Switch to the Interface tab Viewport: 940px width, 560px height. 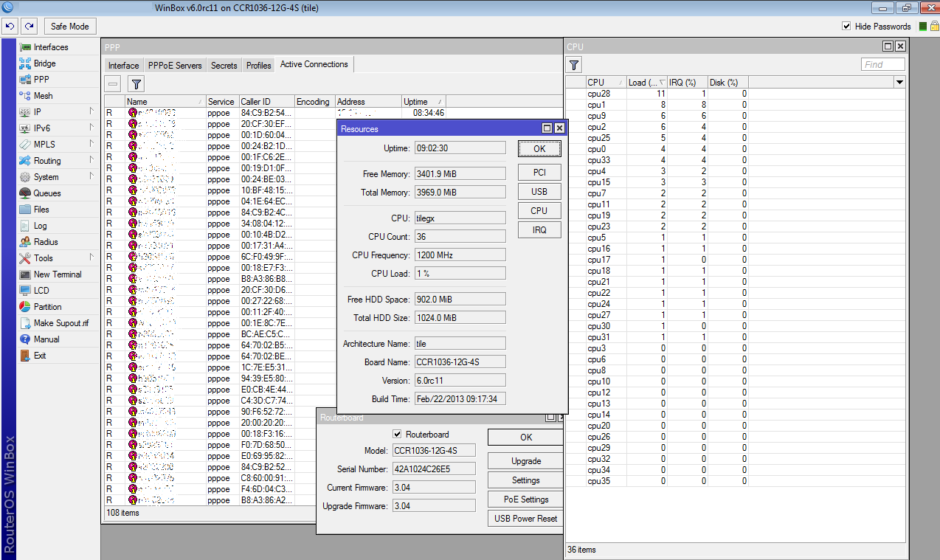click(123, 66)
